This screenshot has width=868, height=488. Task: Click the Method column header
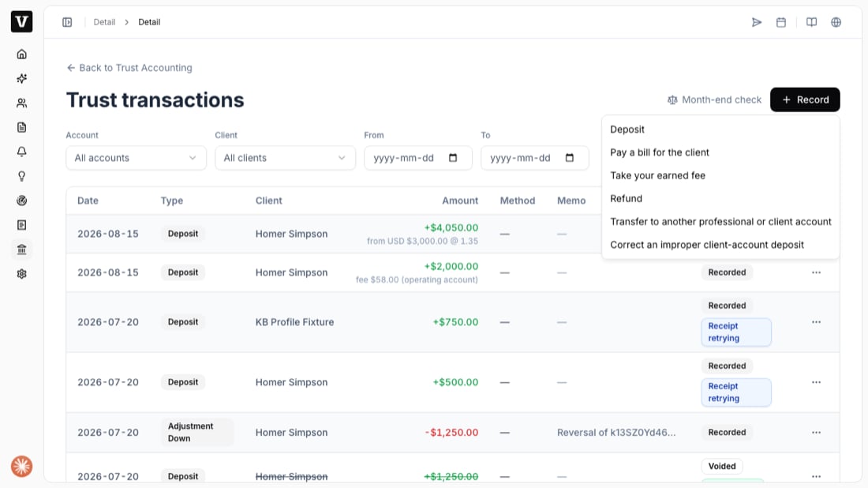pyautogui.click(x=518, y=201)
